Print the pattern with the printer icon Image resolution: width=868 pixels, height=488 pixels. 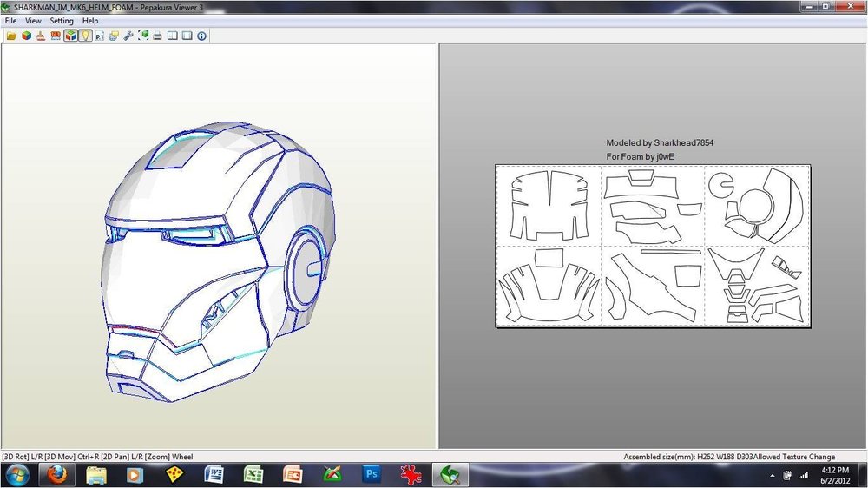tap(158, 36)
